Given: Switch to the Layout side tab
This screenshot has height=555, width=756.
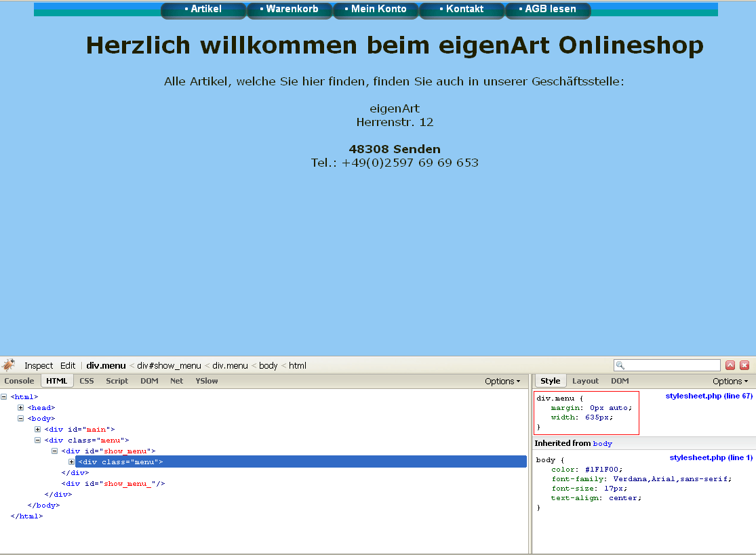Looking at the screenshot, I should [585, 381].
